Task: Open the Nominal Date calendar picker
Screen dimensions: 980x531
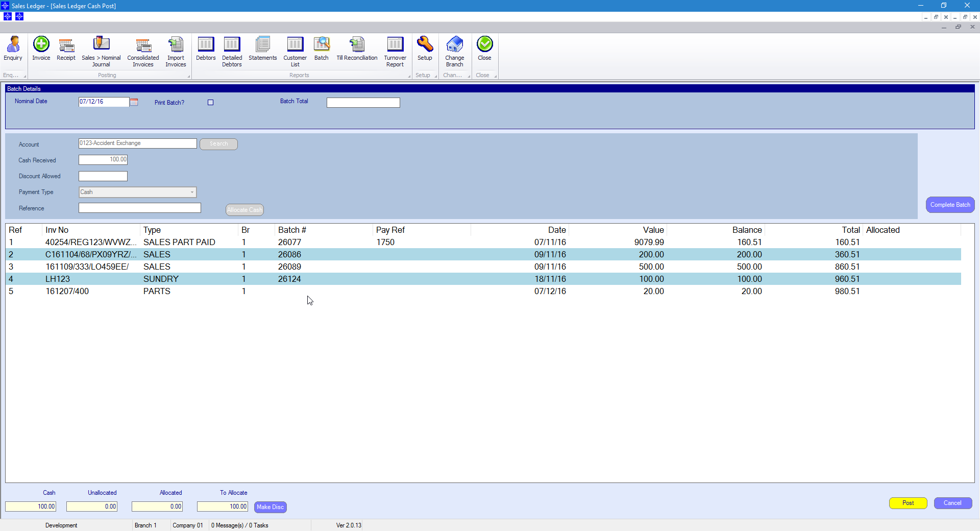Action: coord(134,102)
